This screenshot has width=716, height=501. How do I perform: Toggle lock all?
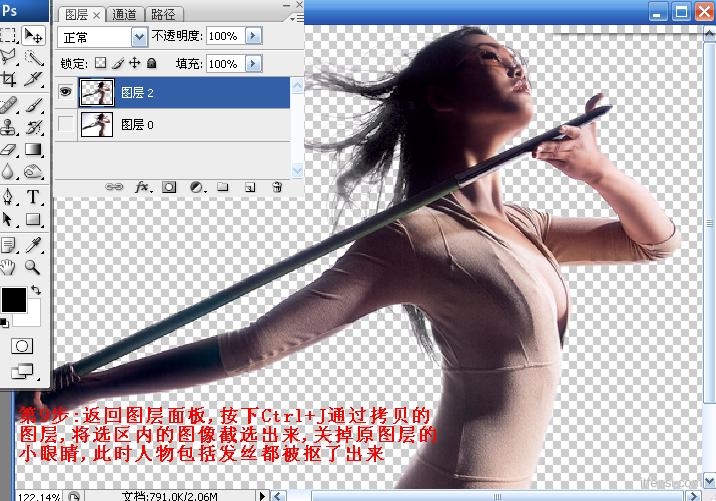152,63
